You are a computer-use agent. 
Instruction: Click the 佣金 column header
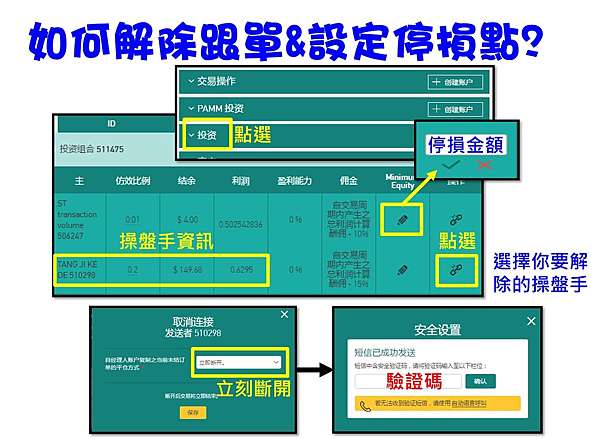[348, 181]
